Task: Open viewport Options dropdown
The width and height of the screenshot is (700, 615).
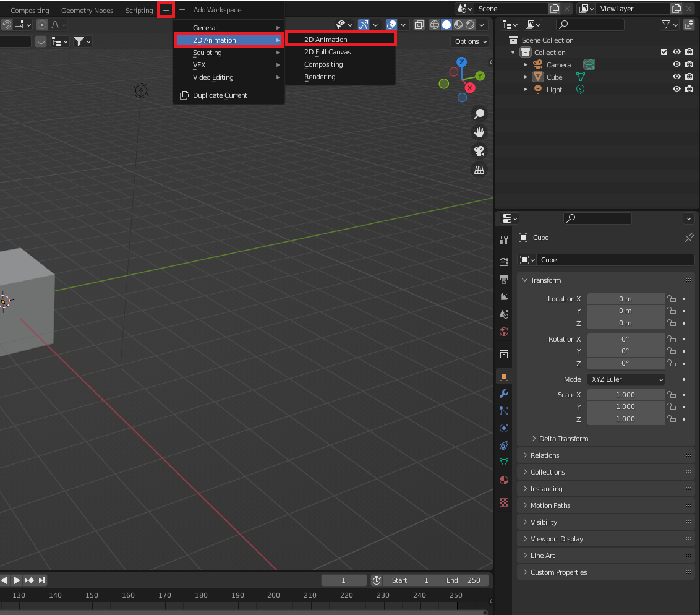Action: 471,41
